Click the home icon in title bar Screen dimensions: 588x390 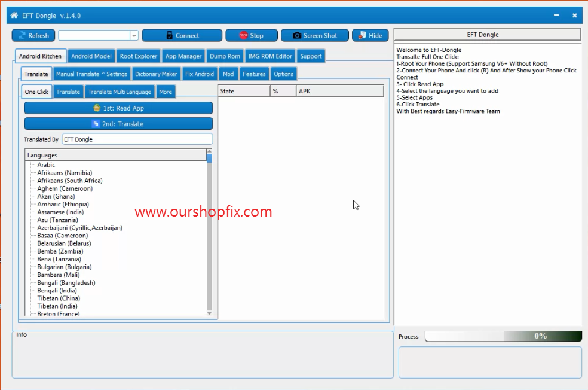click(14, 16)
